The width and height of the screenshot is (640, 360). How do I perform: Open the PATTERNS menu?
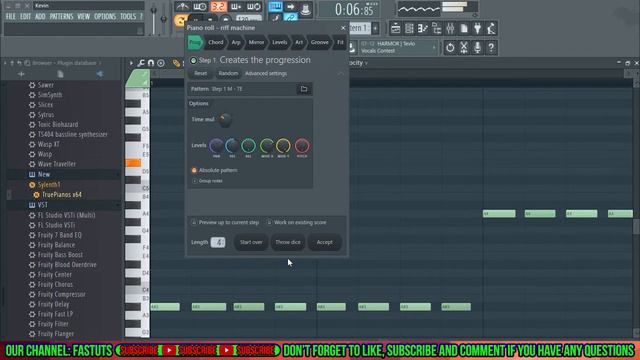61,16
